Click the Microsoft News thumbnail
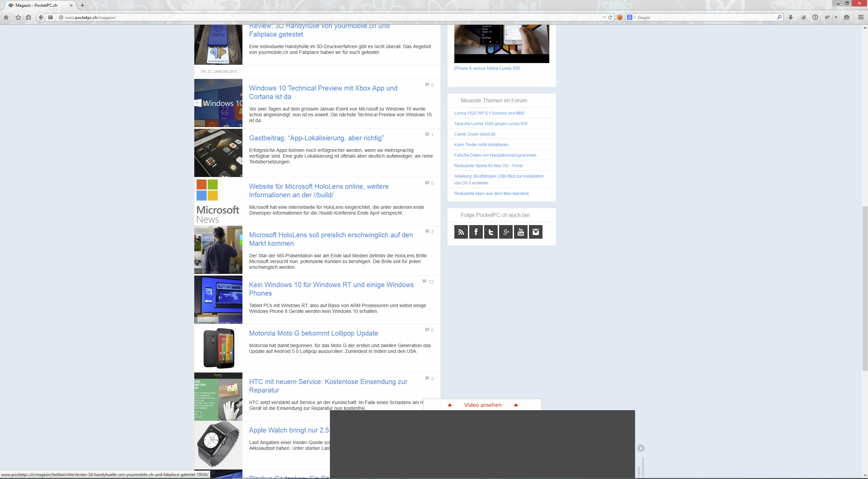Image resolution: width=868 pixels, height=479 pixels. pyautogui.click(x=218, y=201)
